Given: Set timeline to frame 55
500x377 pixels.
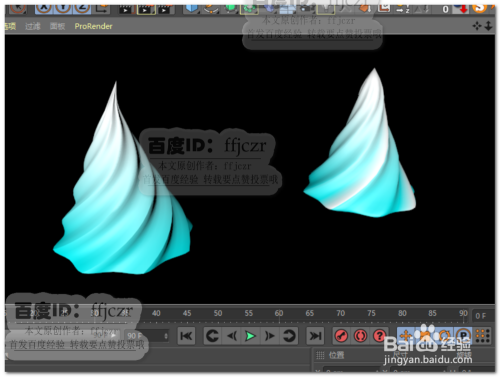Looking at the screenshot, I should tap(249, 313).
